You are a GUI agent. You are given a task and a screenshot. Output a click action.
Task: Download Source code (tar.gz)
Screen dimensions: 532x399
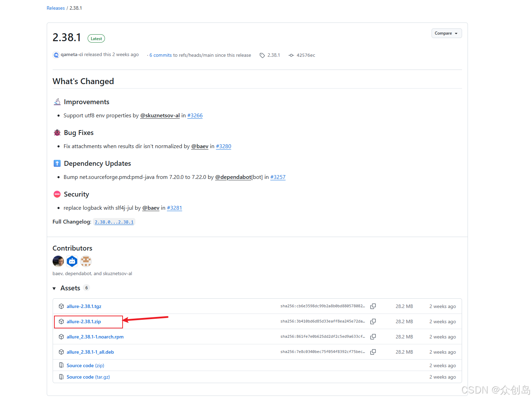(x=88, y=377)
